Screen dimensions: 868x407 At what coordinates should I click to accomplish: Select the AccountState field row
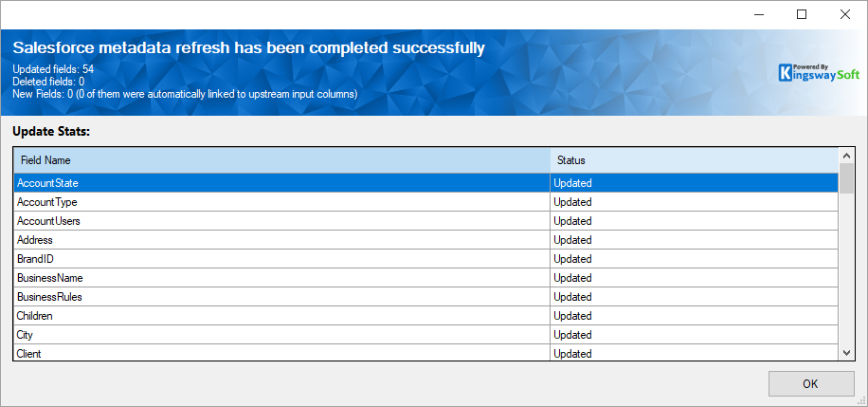point(425,183)
